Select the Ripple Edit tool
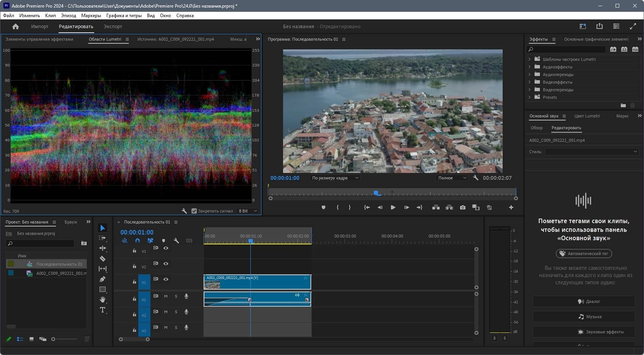644x355 pixels. click(103, 248)
